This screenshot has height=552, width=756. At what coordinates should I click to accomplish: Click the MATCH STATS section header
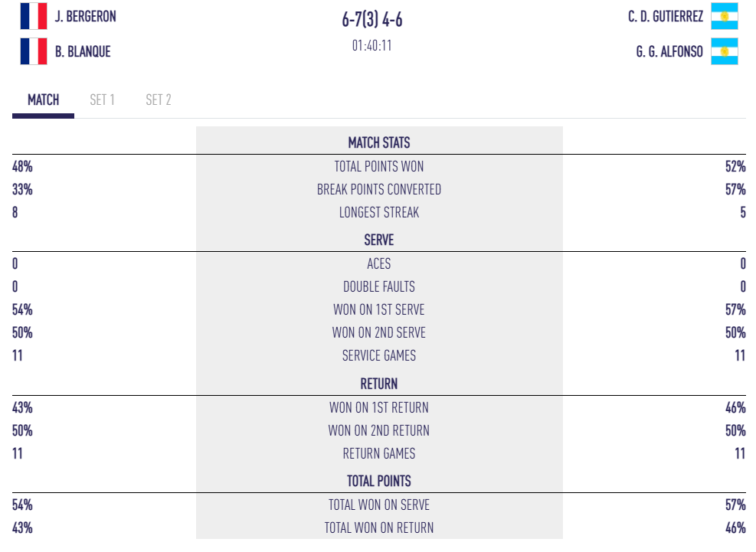click(x=379, y=142)
